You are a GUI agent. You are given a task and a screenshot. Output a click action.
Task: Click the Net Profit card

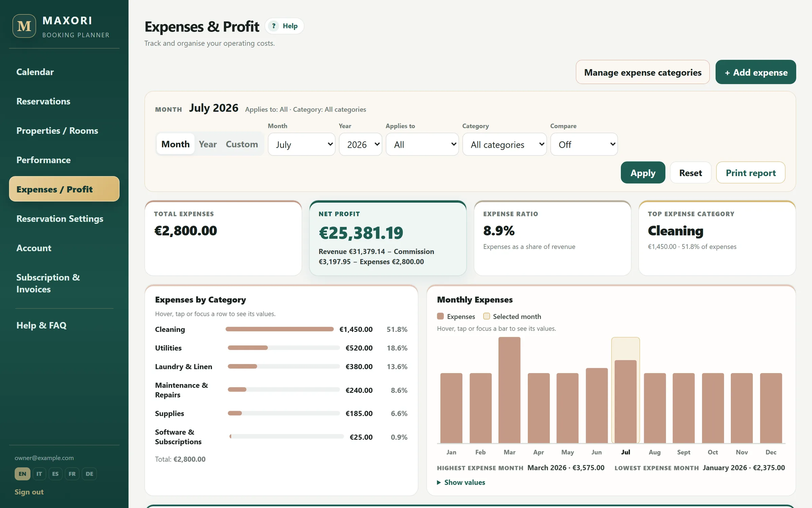click(x=388, y=238)
